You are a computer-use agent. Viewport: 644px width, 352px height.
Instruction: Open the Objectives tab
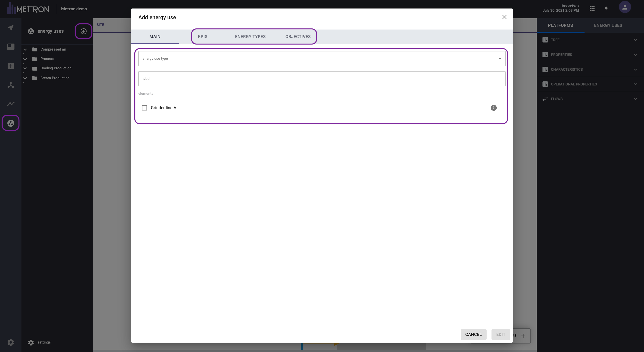click(x=298, y=36)
